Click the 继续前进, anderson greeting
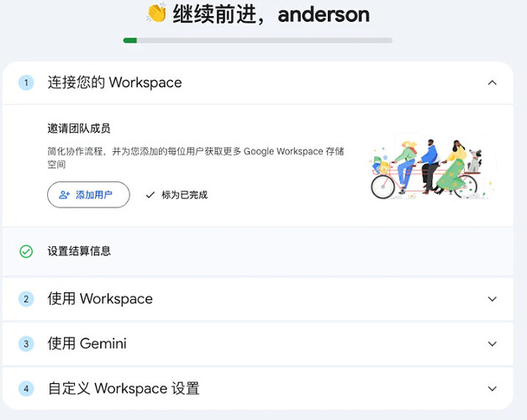 [271, 14]
